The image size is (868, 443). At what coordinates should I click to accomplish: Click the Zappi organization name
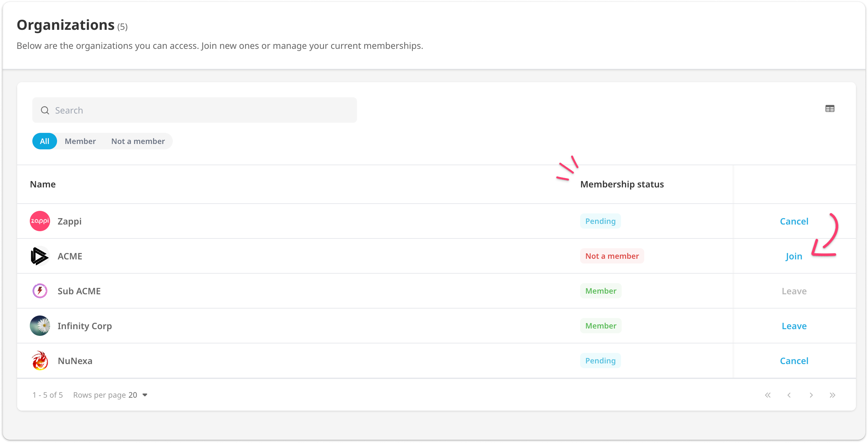(x=69, y=221)
